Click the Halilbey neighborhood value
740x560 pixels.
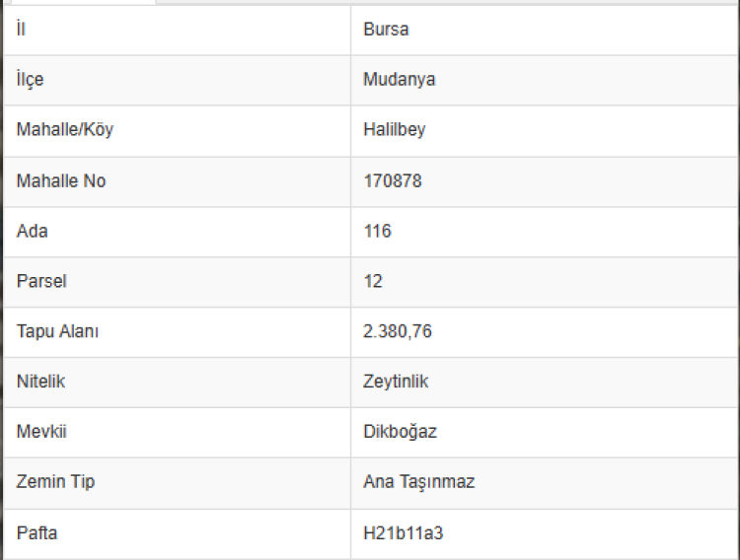tap(394, 130)
